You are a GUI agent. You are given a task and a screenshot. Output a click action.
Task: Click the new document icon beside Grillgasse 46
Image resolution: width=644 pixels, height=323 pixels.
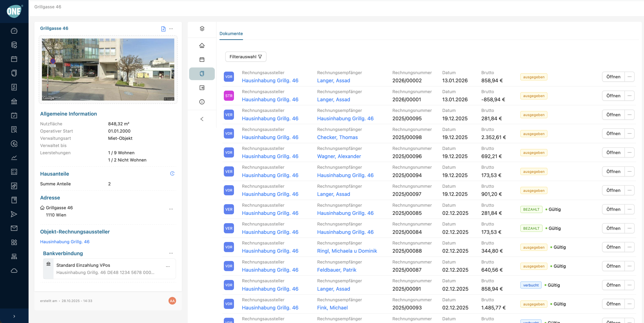coord(163,29)
